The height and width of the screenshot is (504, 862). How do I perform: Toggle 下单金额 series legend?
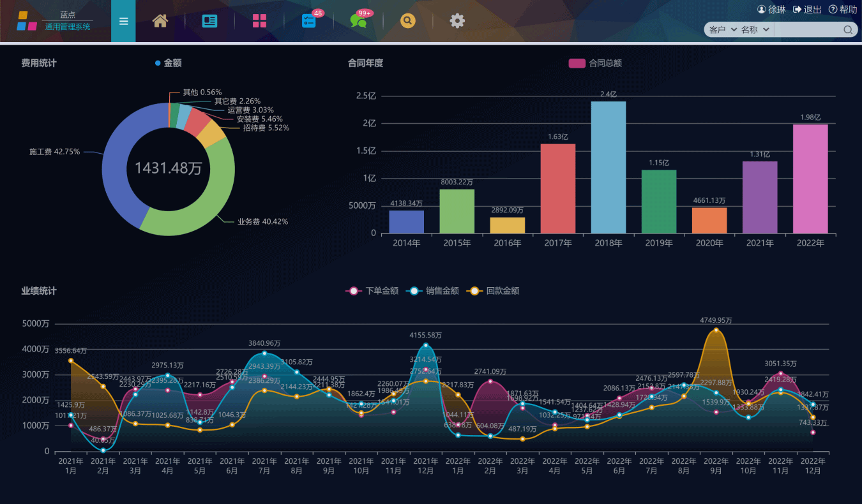(372, 291)
